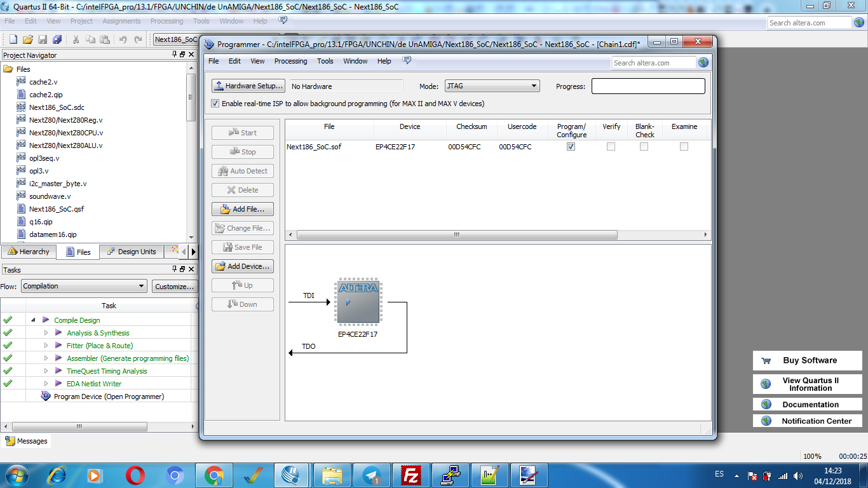Viewport: 868px width, 488px height.
Task: Click Open File icon in Quartus toolbar
Action: 28,39
